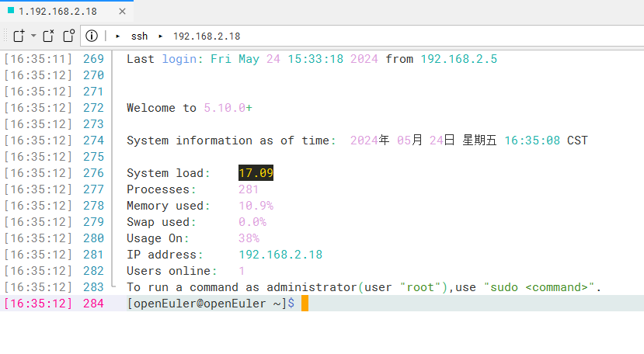Image resolution: width=644 pixels, height=354 pixels.
Task: Click the openEuler shell prompt text
Action: (211, 304)
